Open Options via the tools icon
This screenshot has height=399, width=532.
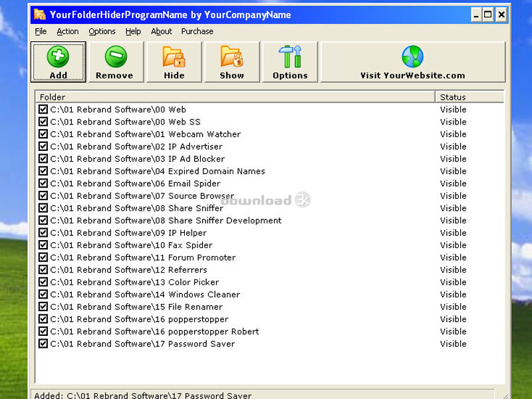click(290, 57)
